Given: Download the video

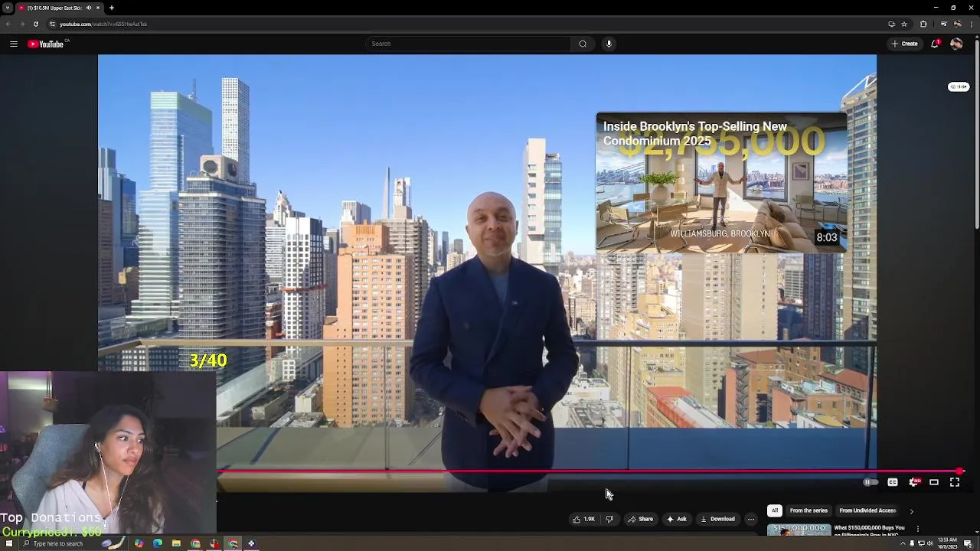Looking at the screenshot, I should click(717, 519).
